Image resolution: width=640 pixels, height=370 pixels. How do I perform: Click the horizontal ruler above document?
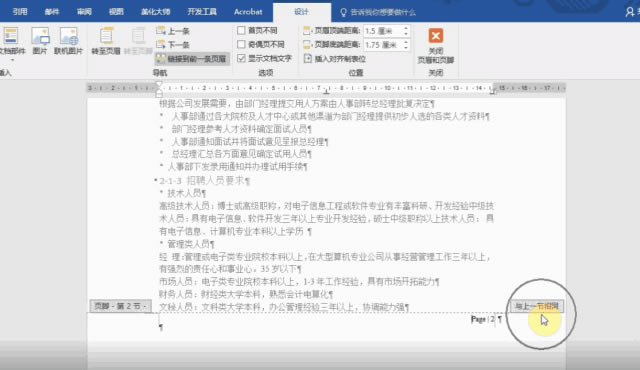tap(326, 88)
